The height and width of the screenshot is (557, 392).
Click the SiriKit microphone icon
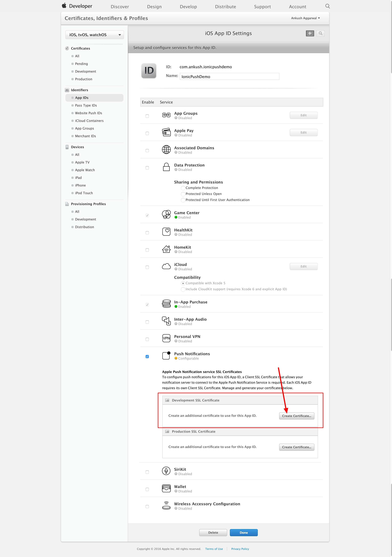pyautogui.click(x=166, y=471)
